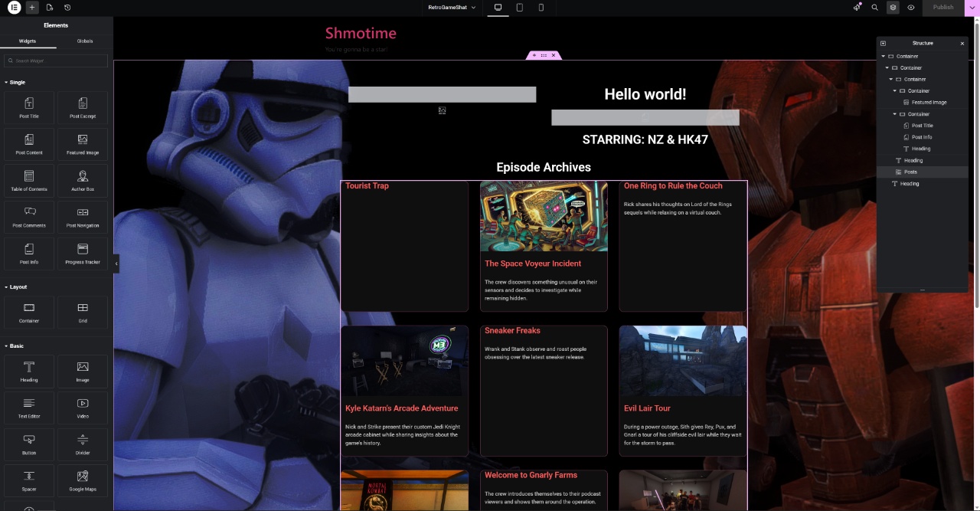Collapse the outermost Container in Structure tree

[883, 56]
